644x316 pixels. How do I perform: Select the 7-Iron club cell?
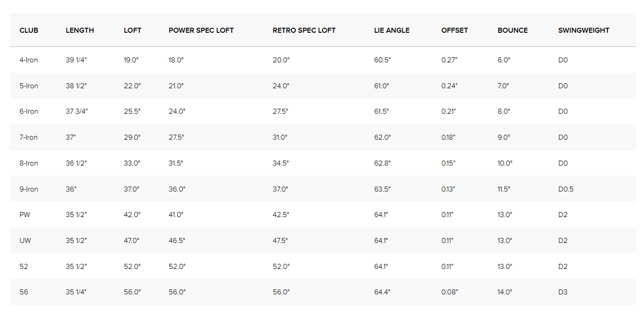[29, 137]
